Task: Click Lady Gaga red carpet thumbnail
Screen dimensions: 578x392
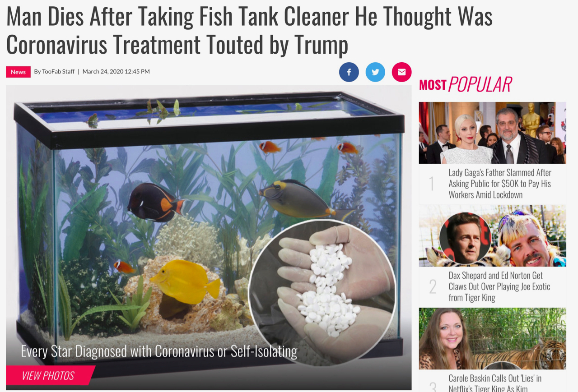Action: tap(492, 133)
